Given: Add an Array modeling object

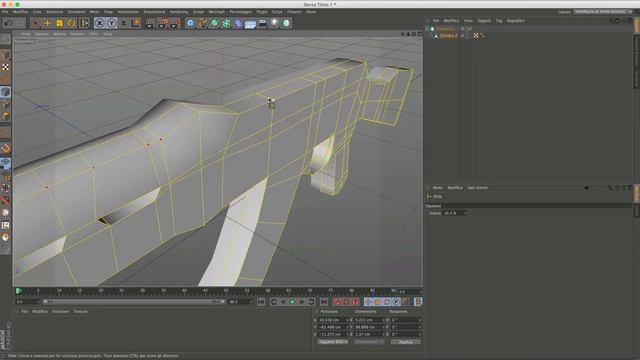Looking at the screenshot, I should [x=227, y=23].
